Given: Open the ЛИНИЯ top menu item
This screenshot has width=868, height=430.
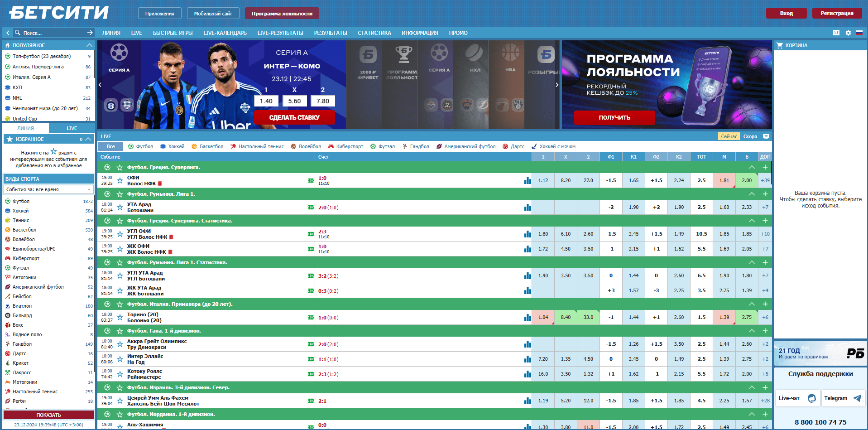Looking at the screenshot, I should (x=111, y=33).
